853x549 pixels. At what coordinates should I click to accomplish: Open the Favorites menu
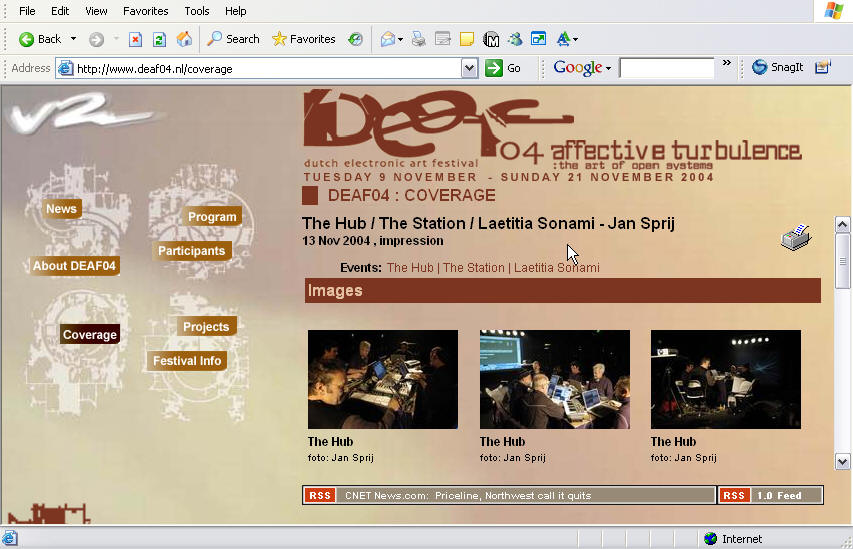[x=145, y=11]
